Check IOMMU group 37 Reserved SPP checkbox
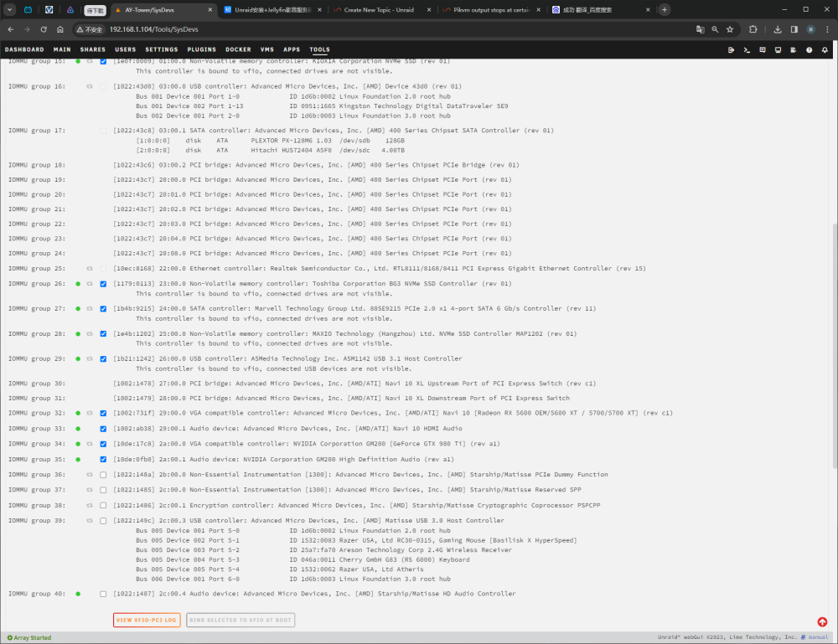 103,490
